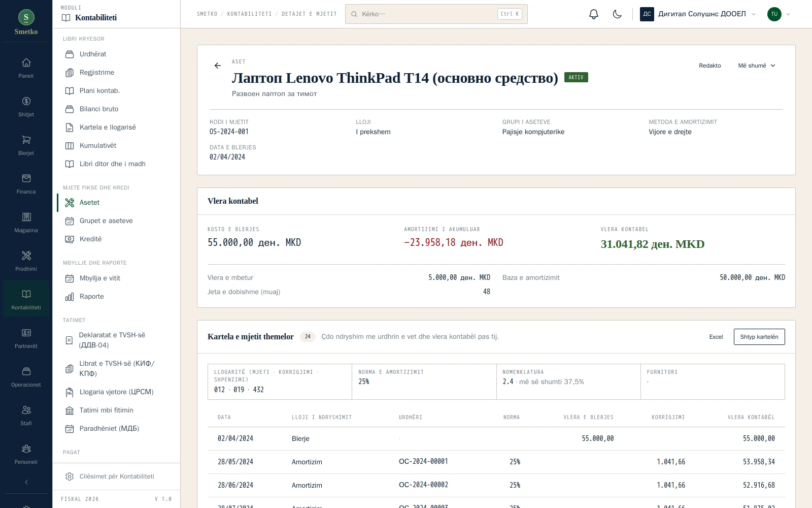This screenshot has height=508, width=812.
Task: Open the Kreditë menu item
Action: [x=116, y=239]
